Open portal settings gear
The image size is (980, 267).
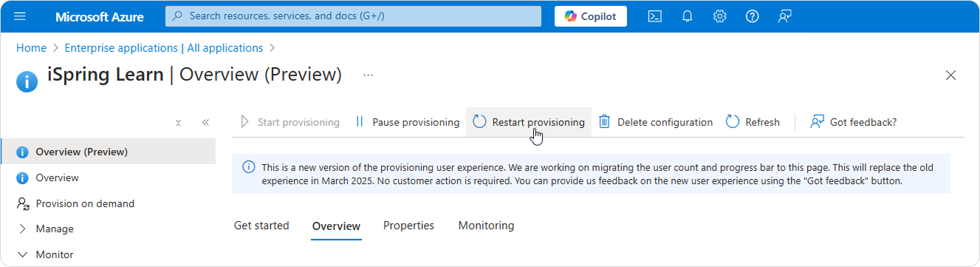click(x=720, y=16)
